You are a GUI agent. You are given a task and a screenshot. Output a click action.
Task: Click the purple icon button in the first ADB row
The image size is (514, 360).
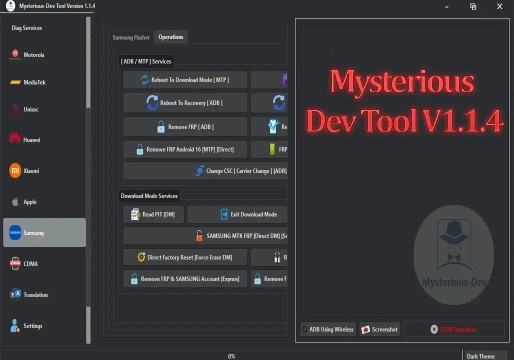tap(269, 80)
